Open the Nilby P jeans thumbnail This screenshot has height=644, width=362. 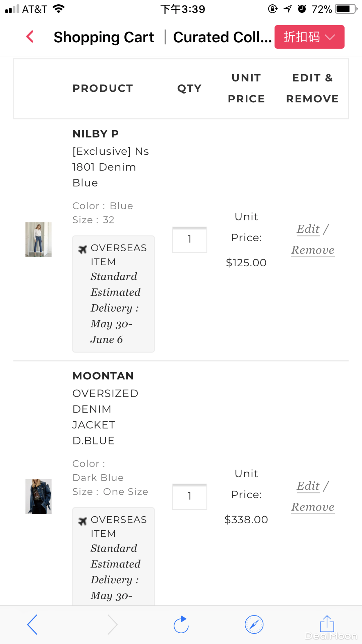(x=39, y=239)
